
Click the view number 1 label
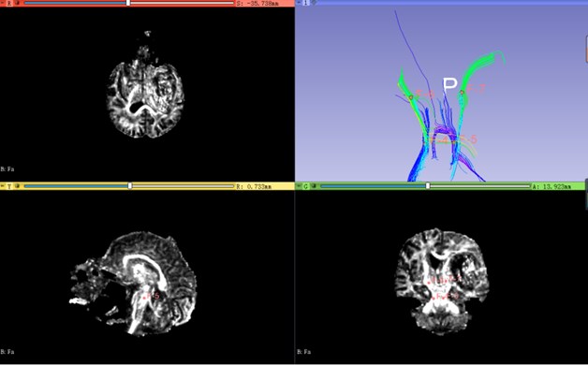point(305,3)
